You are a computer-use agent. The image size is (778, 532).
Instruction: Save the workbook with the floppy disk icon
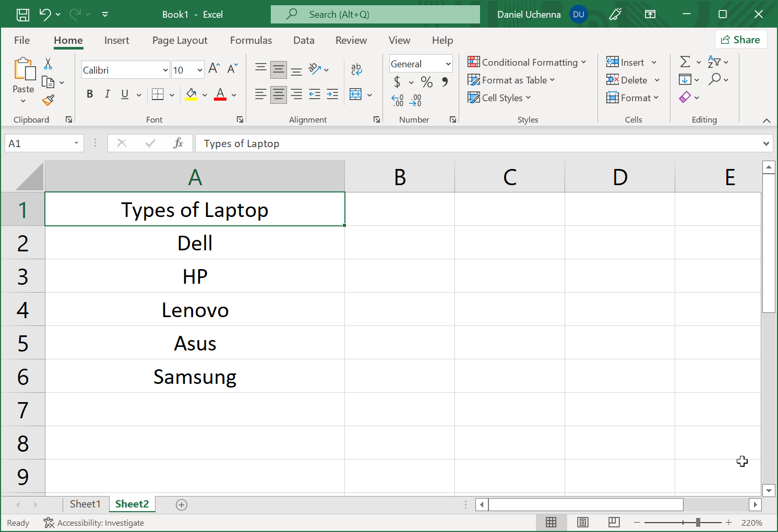23,15
